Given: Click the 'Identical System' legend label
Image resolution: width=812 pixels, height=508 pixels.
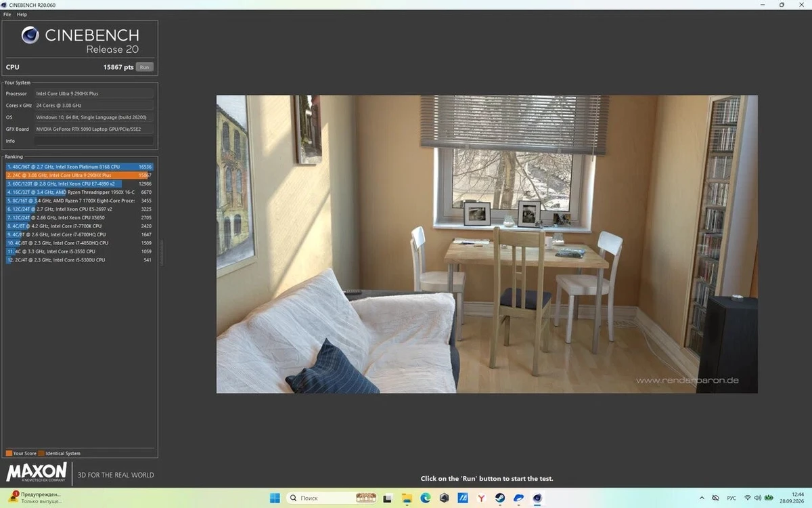Looking at the screenshot, I should pos(63,453).
